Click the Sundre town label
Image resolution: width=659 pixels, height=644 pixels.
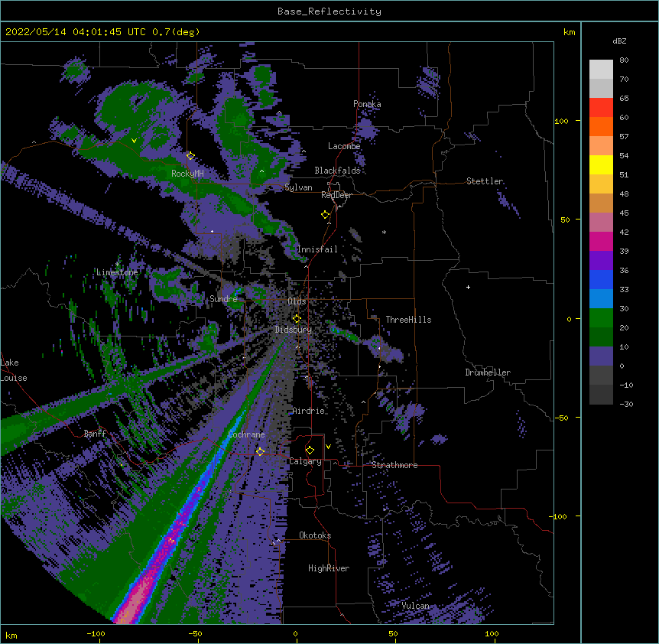tap(223, 299)
